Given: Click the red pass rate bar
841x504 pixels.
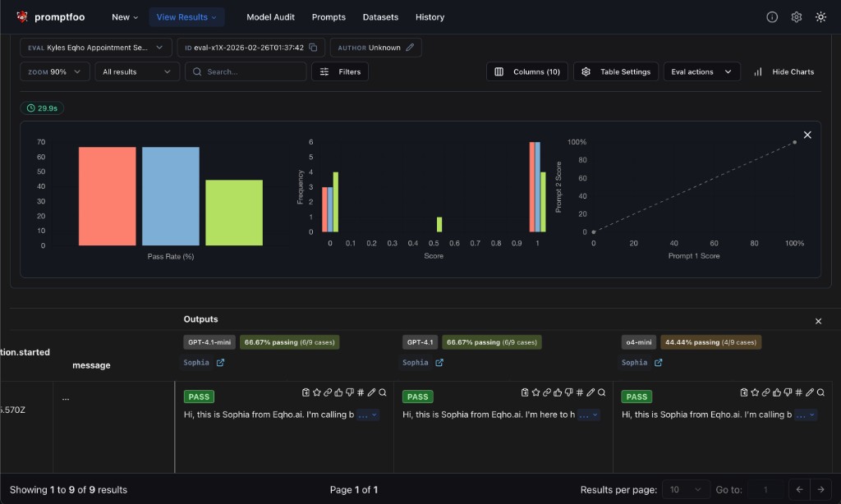Looking at the screenshot, I should tap(108, 196).
